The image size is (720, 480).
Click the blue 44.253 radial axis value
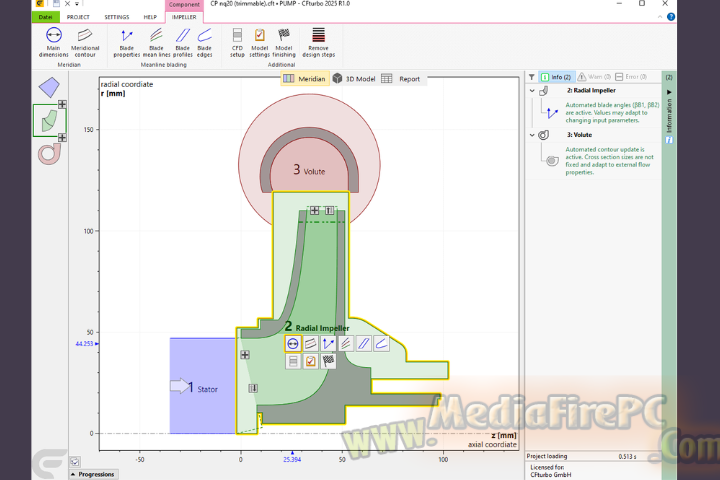click(x=84, y=344)
